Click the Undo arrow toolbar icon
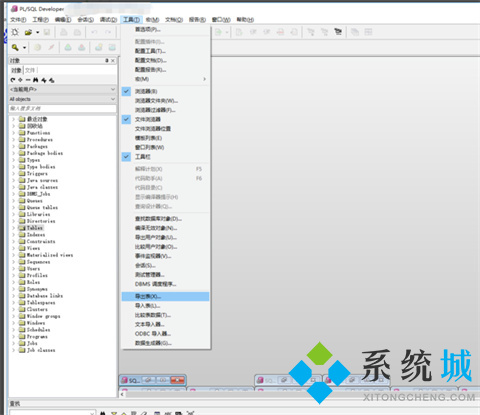The image size is (480, 415). pyautogui.click(x=94, y=32)
